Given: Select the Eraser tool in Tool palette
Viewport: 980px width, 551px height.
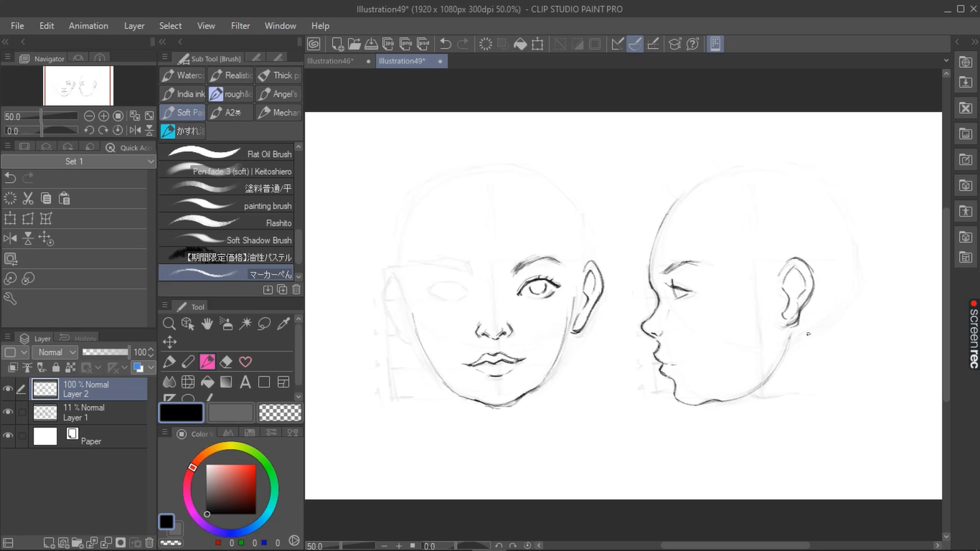Looking at the screenshot, I should click(x=226, y=362).
